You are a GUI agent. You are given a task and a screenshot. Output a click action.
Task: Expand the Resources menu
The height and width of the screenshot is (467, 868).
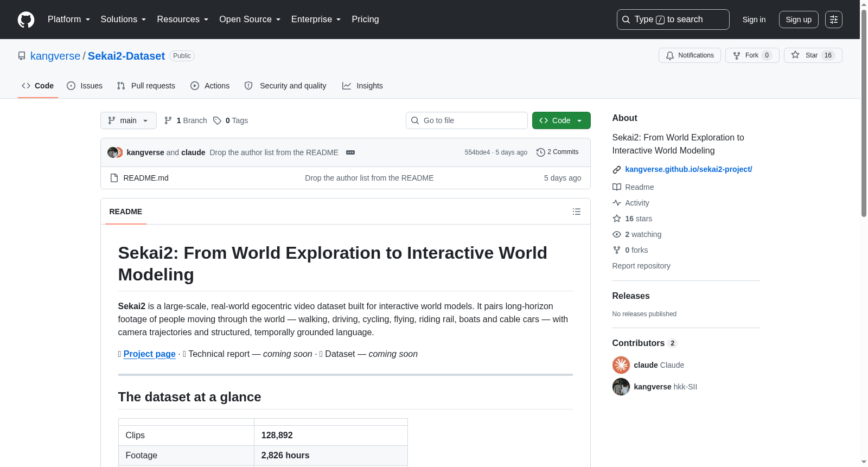click(x=183, y=20)
